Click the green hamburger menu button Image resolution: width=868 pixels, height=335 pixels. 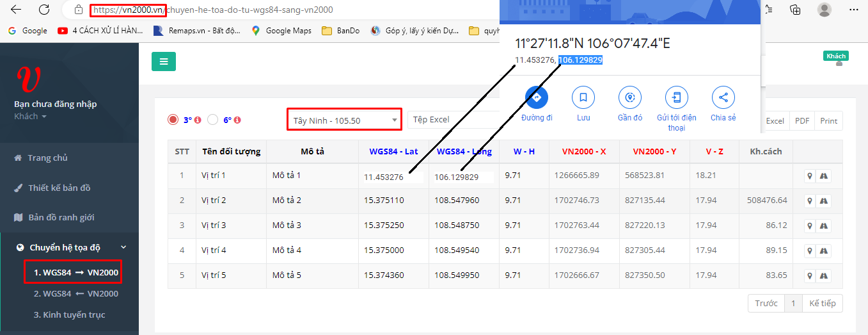[x=164, y=61]
